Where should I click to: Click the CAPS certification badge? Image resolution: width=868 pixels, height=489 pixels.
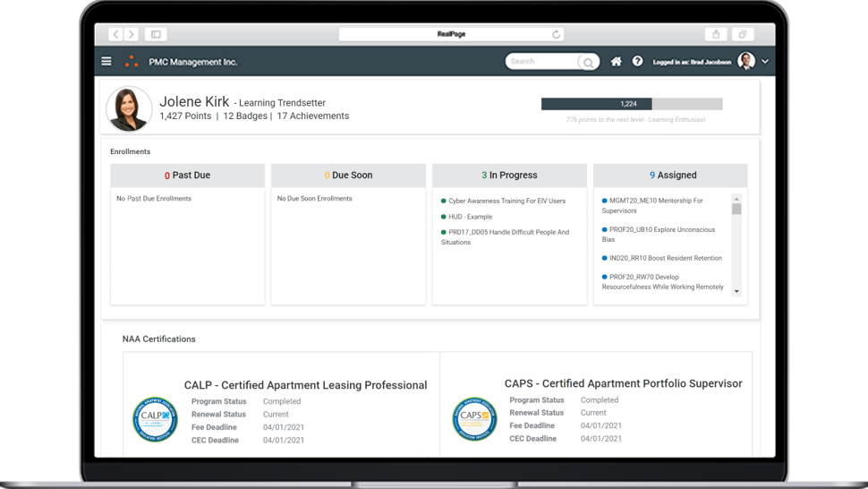coord(474,419)
